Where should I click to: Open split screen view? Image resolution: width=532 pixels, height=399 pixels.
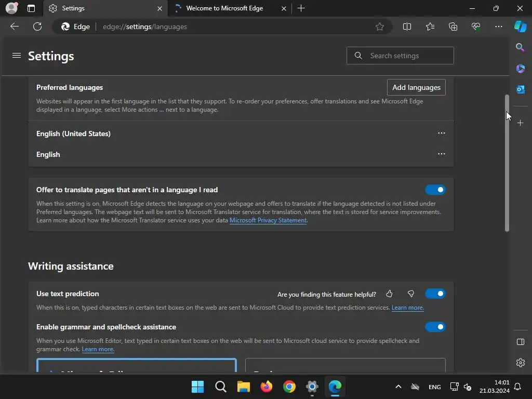tap(407, 26)
